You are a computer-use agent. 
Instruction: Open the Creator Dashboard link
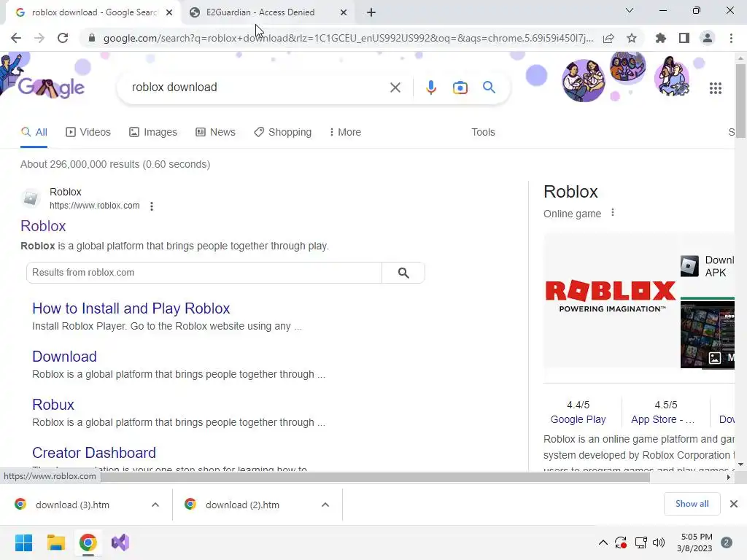point(94,453)
